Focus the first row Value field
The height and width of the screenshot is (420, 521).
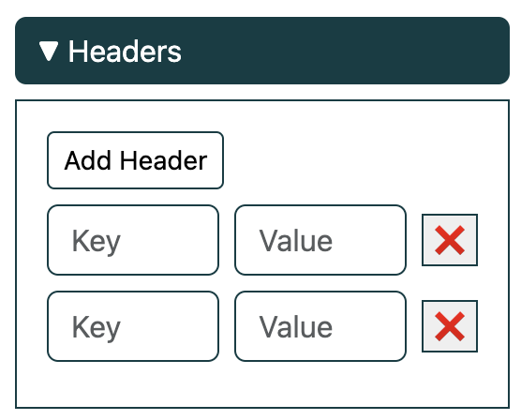pyautogui.click(x=320, y=240)
